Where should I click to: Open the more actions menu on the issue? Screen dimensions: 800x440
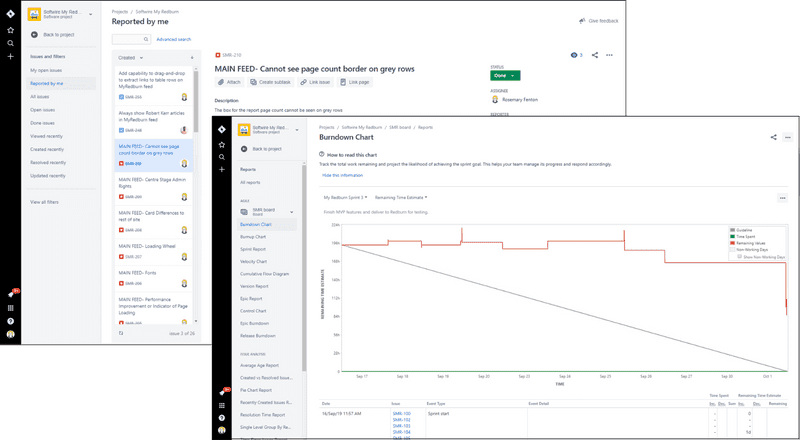[609, 55]
